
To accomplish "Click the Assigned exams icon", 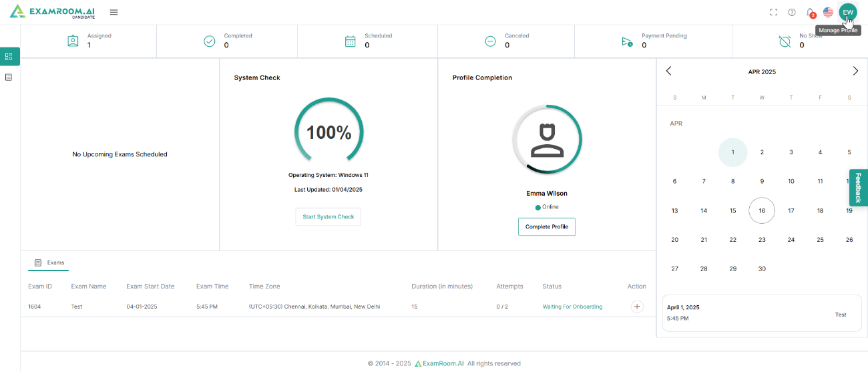I will click(73, 41).
